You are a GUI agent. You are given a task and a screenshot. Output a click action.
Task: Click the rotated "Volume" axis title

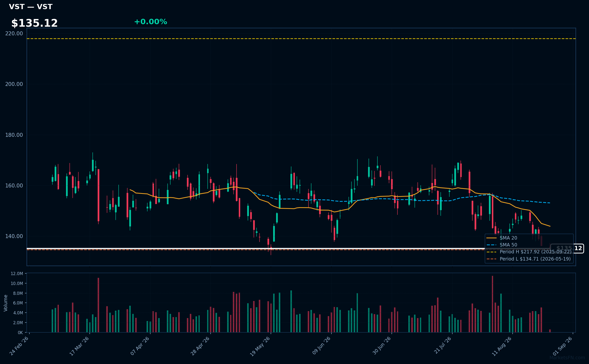[x=6, y=303]
